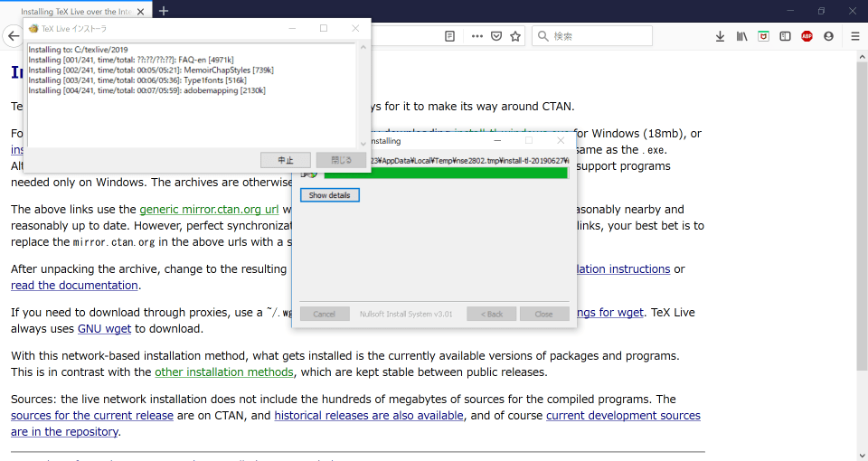
Task: Click the Adblock Plus extension icon
Action: click(807, 37)
